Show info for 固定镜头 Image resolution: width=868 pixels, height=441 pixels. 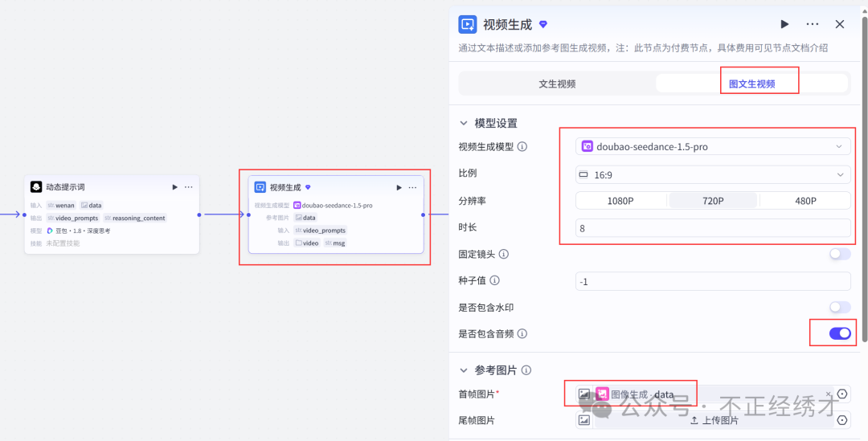[x=503, y=255]
